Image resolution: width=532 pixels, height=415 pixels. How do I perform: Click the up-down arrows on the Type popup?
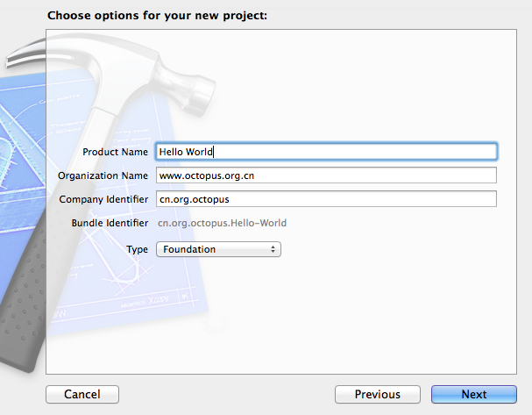tap(273, 249)
